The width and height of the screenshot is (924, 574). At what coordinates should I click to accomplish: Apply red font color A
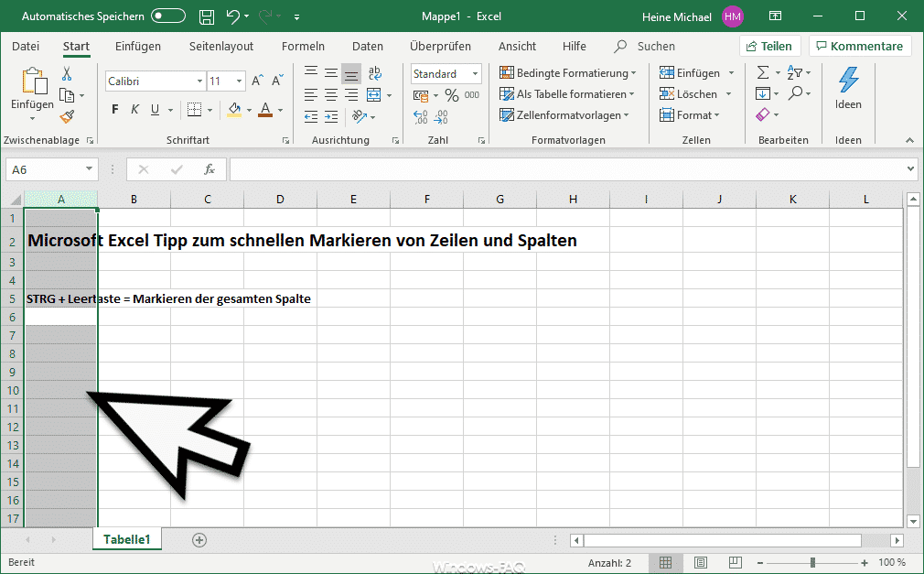point(265,109)
